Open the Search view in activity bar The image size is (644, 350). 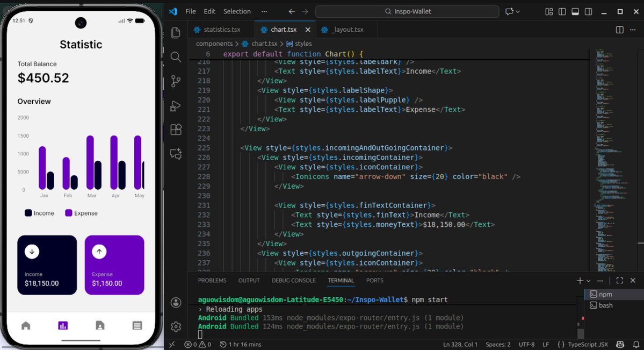click(x=176, y=57)
